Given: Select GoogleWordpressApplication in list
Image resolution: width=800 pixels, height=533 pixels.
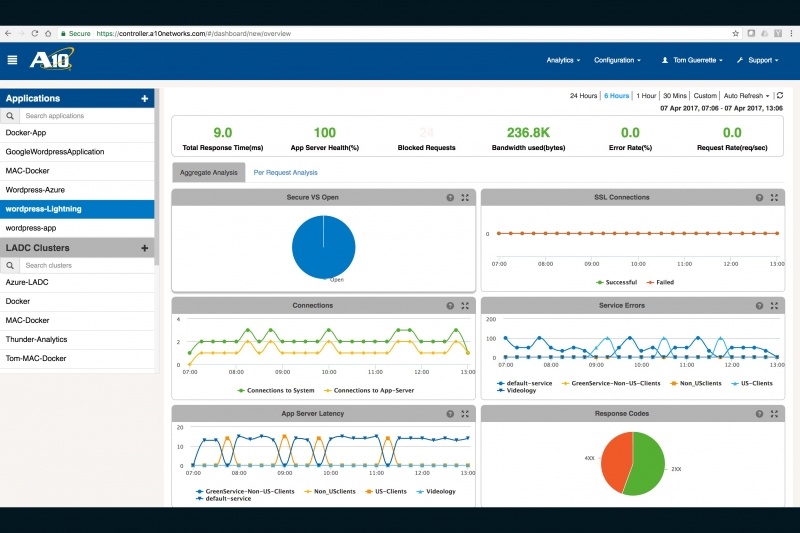Looking at the screenshot, I should pos(77,151).
